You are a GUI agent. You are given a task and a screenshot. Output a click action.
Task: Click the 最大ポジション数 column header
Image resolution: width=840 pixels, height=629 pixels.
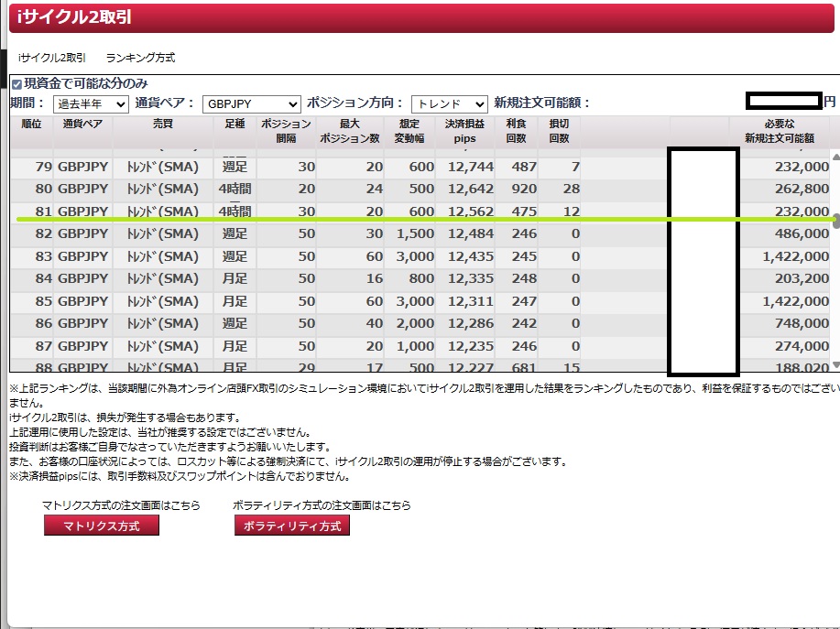pyautogui.click(x=350, y=131)
